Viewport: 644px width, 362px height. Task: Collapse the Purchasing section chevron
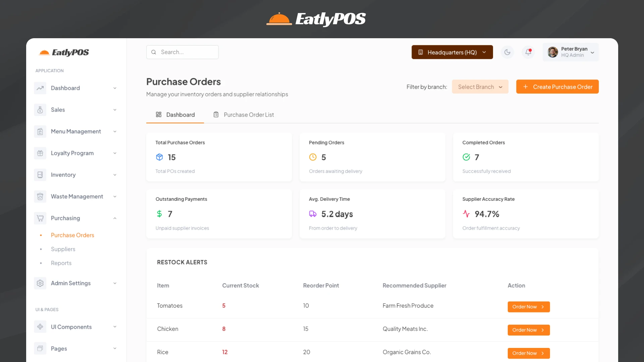[x=115, y=218]
